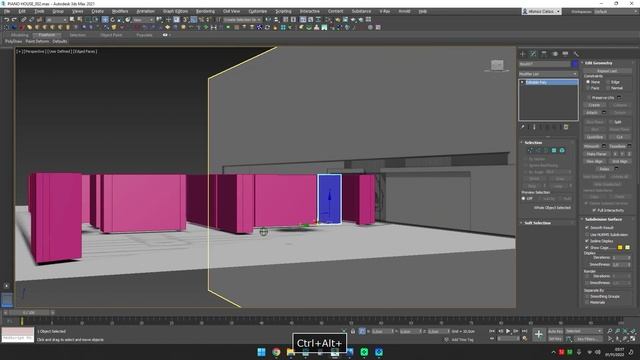Image resolution: width=640 pixels, height=360 pixels.
Task: Switch to the Object Paint ribbon tab
Action: 111,35
